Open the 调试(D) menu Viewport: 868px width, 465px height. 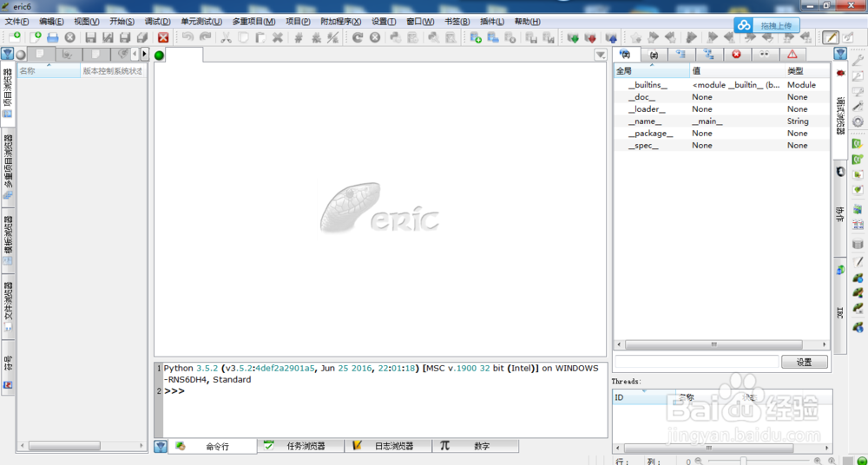point(157,22)
